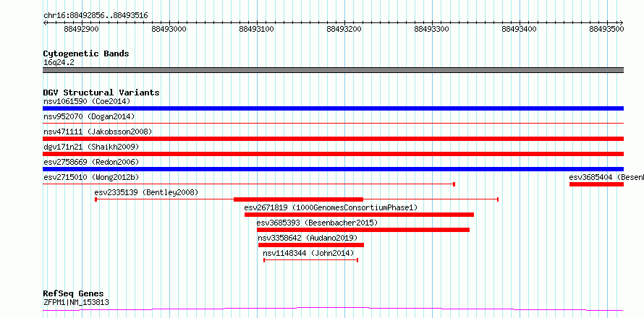Click ruler position 88493500
This screenshot has width=644, height=318.
[x=607, y=29]
